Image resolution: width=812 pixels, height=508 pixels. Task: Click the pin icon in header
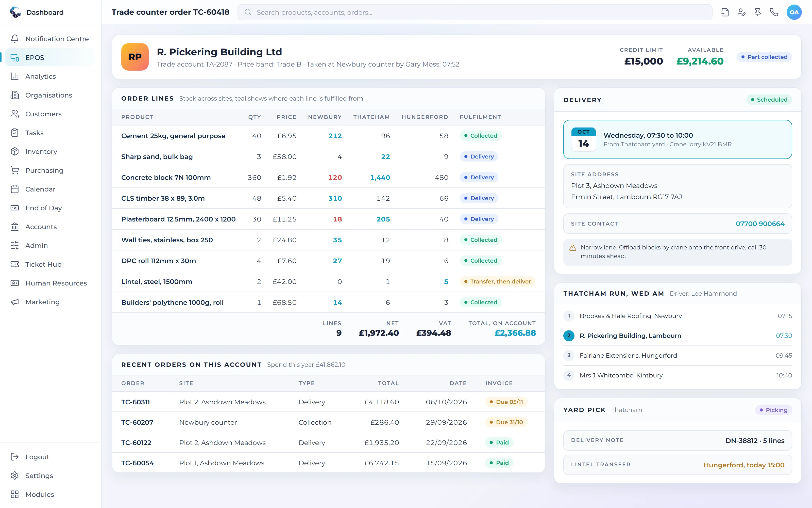[758, 12]
